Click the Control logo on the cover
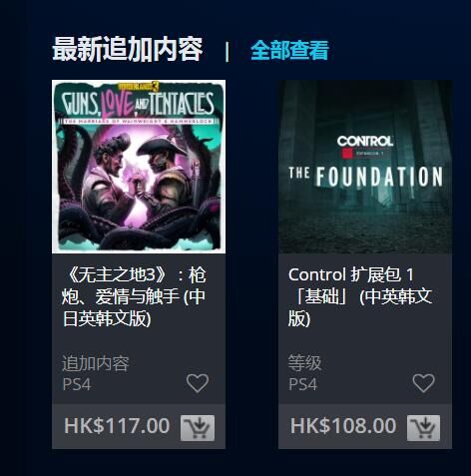The width and height of the screenshot is (471, 476). pos(365,142)
